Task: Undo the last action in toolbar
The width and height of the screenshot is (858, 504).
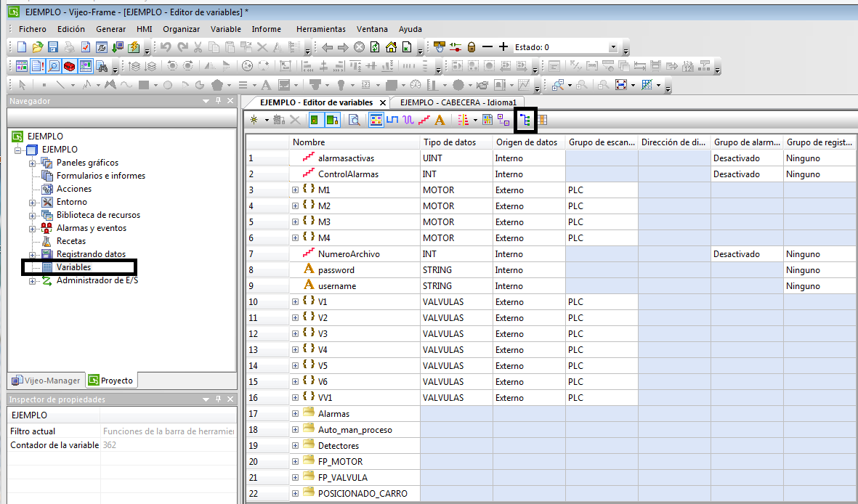Action: 166,48
